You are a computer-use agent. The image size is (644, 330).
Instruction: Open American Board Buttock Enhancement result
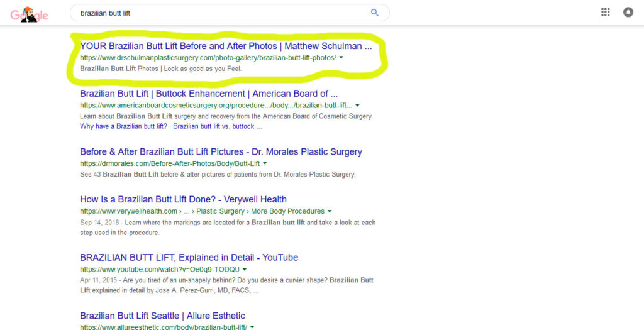click(x=209, y=94)
